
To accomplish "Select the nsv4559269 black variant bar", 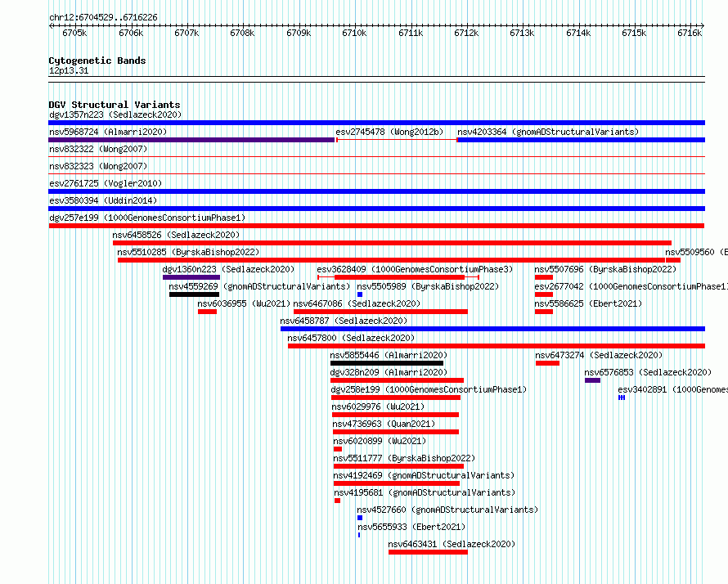I will tap(194, 294).
